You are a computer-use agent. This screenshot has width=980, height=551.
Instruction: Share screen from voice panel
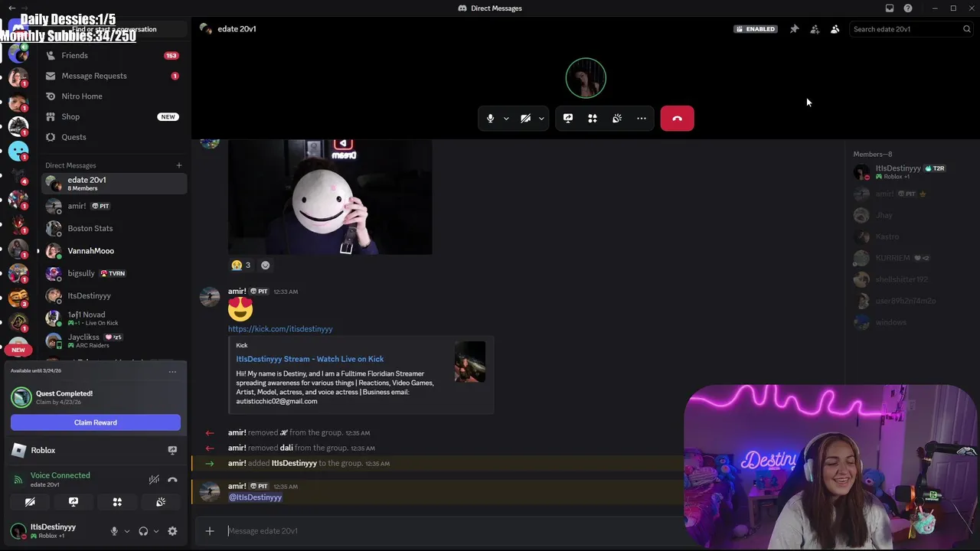(73, 502)
